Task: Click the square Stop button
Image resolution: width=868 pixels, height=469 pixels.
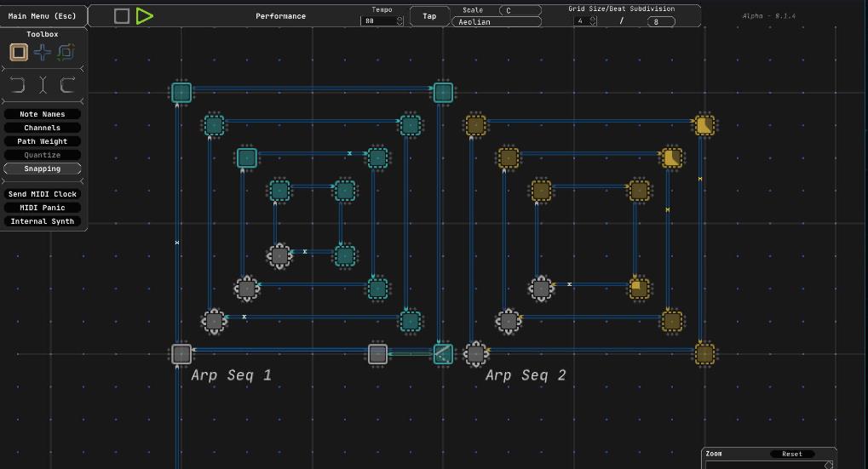Action: pos(122,16)
